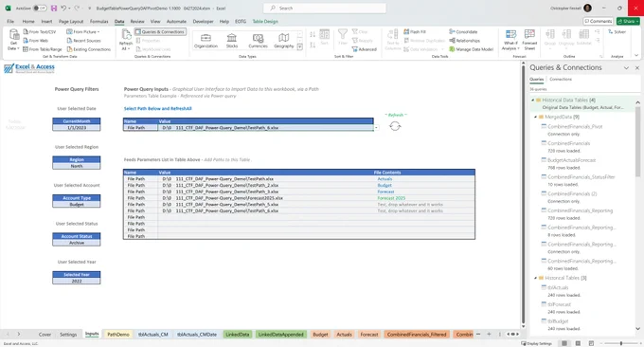Open Queries & Connections pane options chevron

pyautogui.click(x=626, y=68)
